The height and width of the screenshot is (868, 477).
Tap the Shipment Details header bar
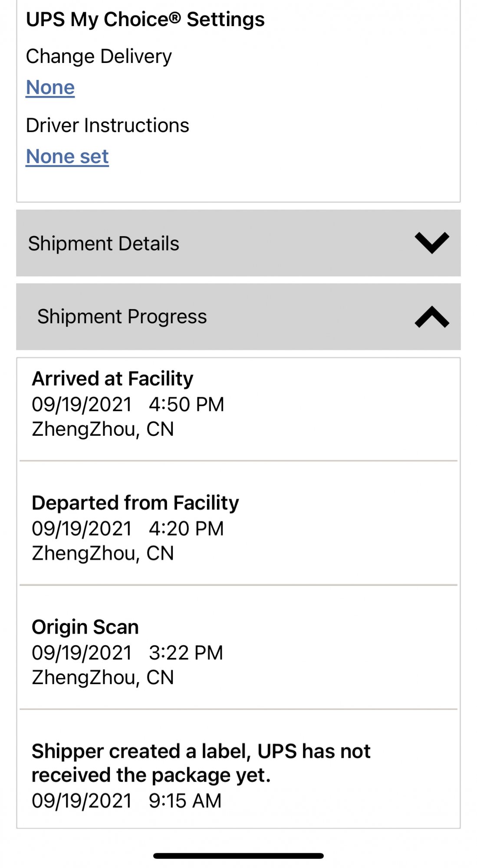tap(238, 243)
